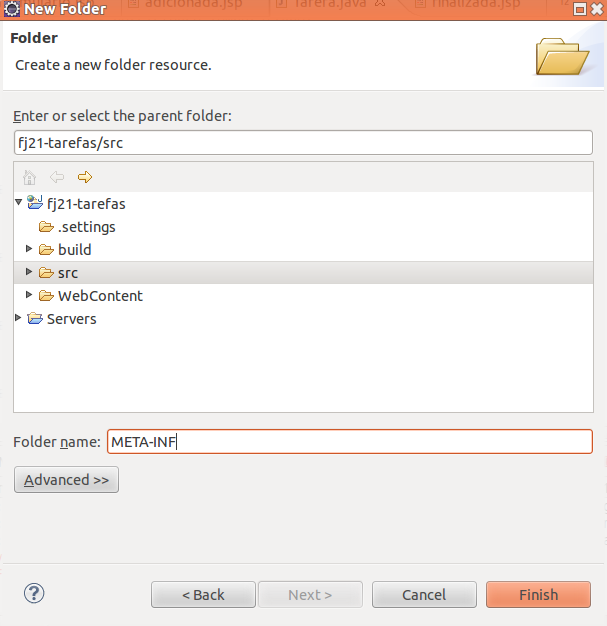The image size is (607, 626).
Task: Click the Folder name input field
Action: (x=350, y=442)
